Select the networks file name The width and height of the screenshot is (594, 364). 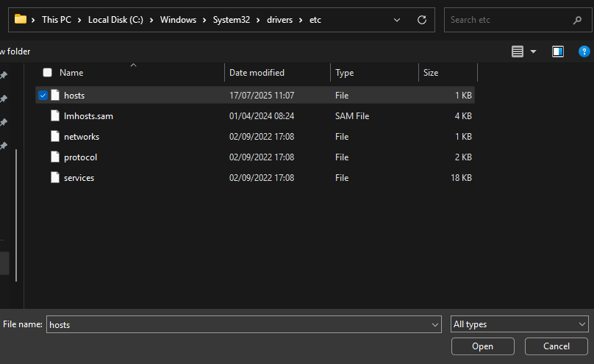tap(82, 136)
